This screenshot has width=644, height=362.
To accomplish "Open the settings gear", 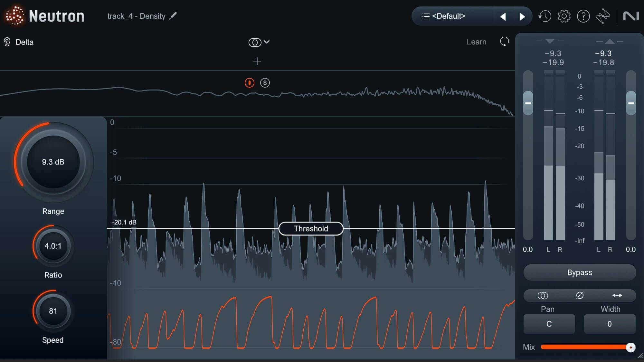I will pos(564,16).
